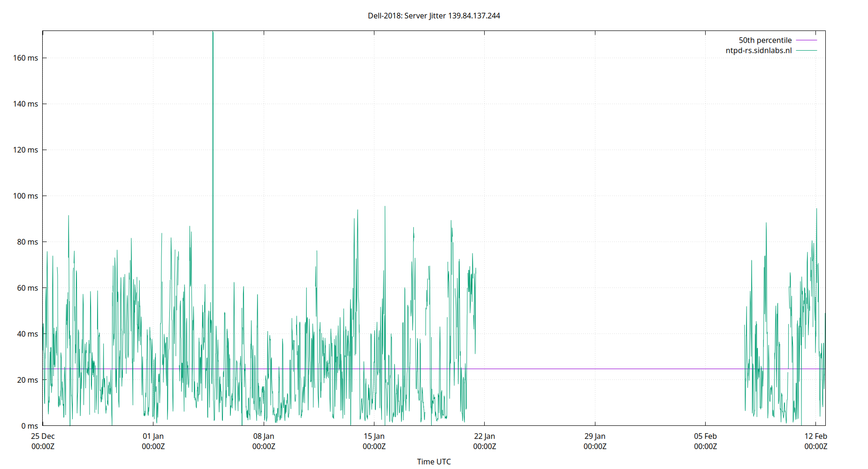Select the 01 Jan axis label
Viewport: 868px width, 469px height.
pyautogui.click(x=153, y=436)
